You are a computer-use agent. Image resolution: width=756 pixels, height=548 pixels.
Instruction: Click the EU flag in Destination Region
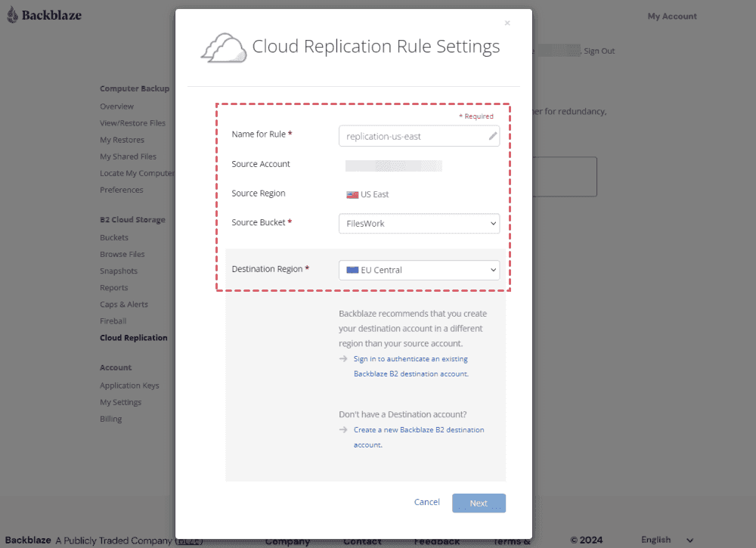coord(352,270)
